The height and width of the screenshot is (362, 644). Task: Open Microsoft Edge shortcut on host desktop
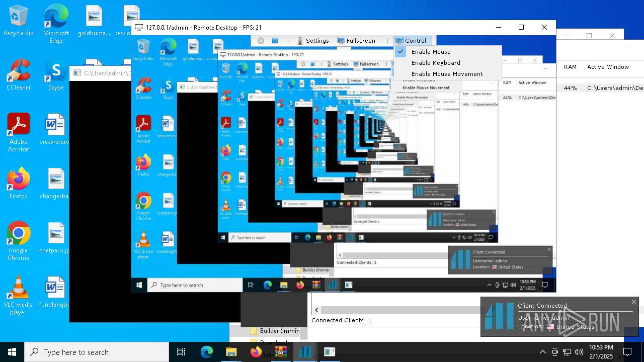pos(56,24)
